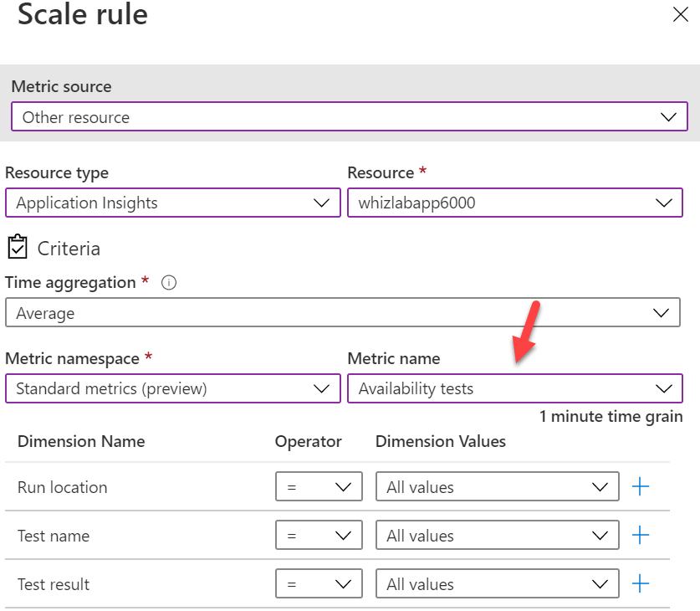Open the Metric name Availability tests dropdown
700x611 pixels.
pyautogui.click(x=514, y=388)
